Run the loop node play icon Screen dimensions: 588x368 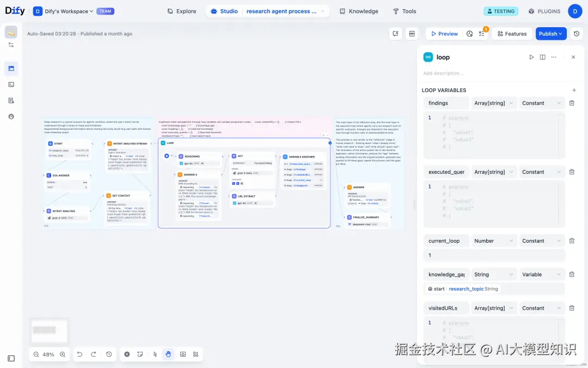(531, 57)
